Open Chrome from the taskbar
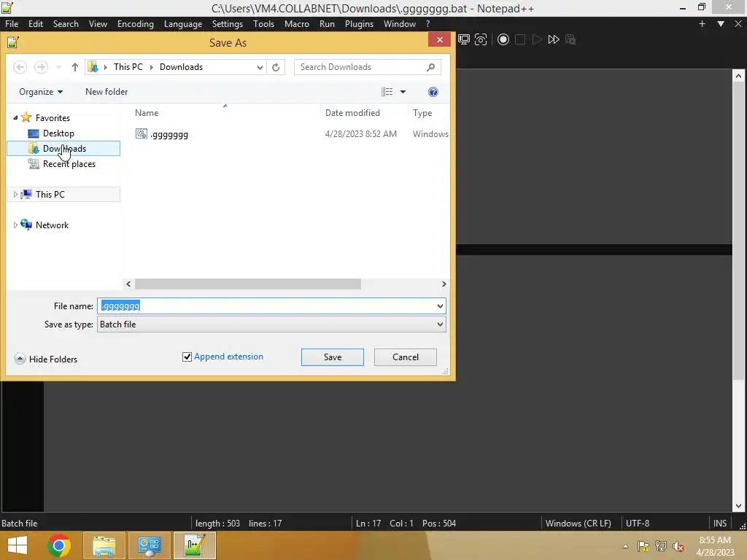The image size is (747, 560). tap(59, 545)
